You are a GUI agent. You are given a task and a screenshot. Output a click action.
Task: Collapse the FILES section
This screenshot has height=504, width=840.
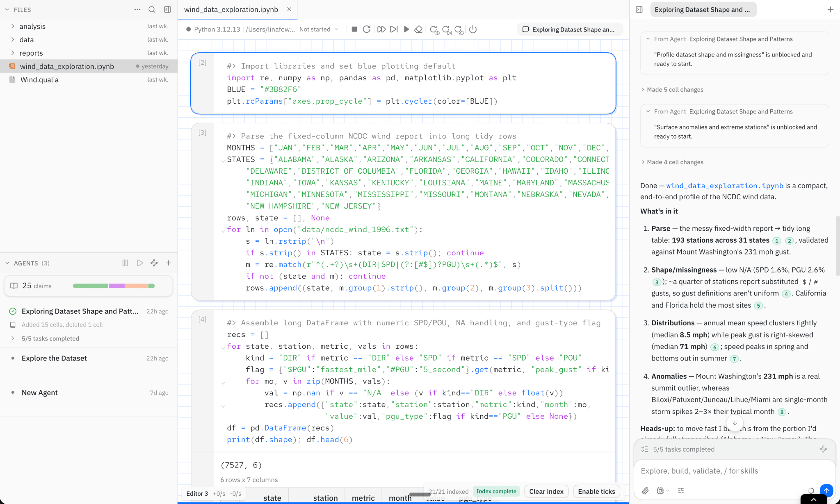(x=7, y=9)
